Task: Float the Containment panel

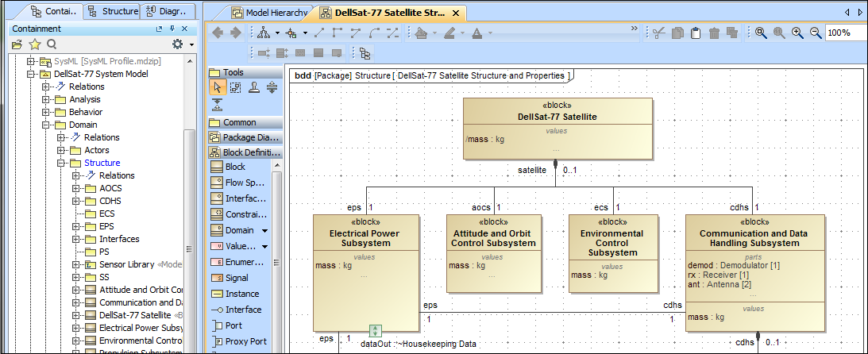Action: 159,29
